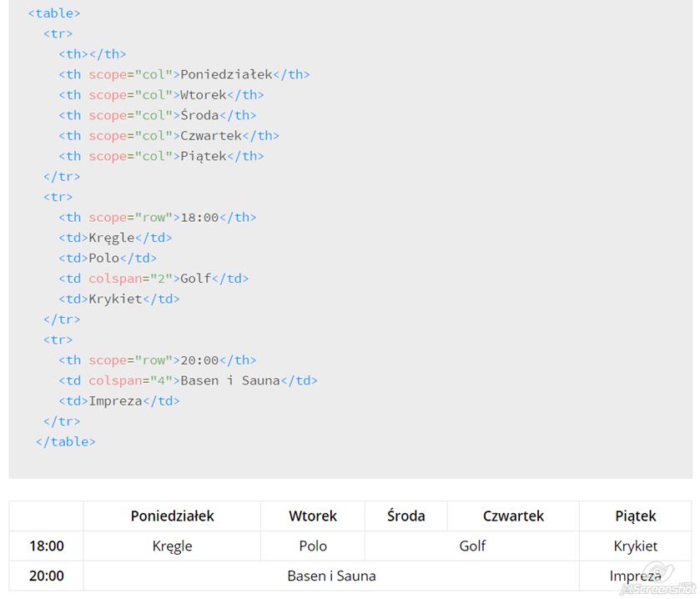Viewport: 700px width, 599px height.
Task: Click code line with scope="row" 20:00
Action: click(x=157, y=360)
